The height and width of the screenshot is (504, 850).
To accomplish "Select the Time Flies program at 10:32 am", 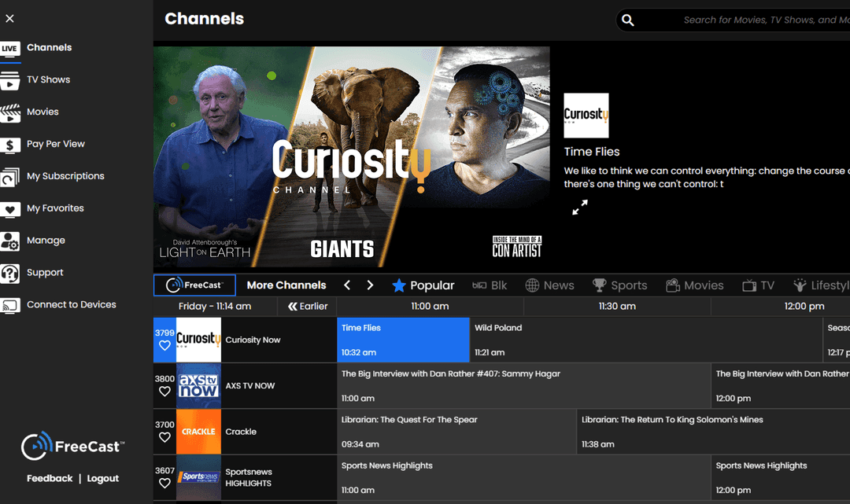I will (x=403, y=340).
